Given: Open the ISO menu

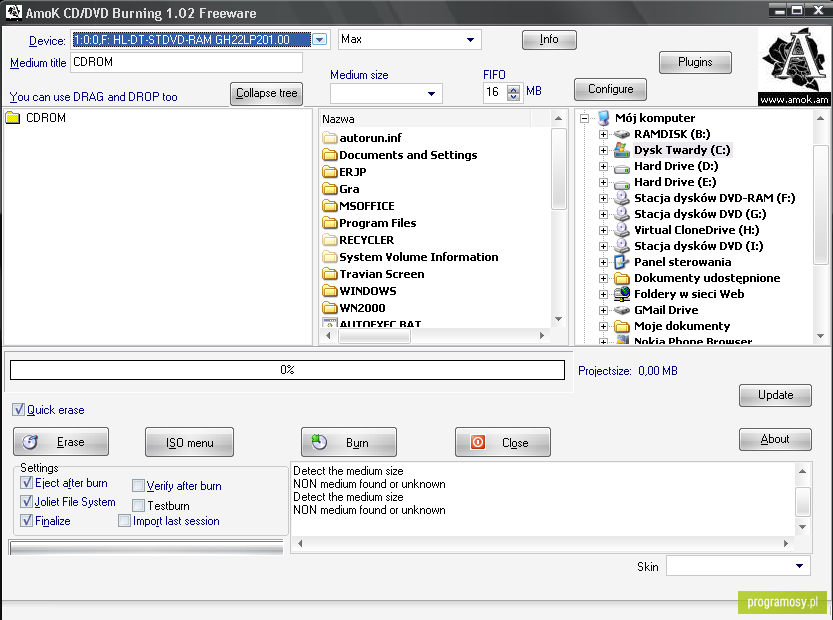Looking at the screenshot, I should [x=189, y=443].
